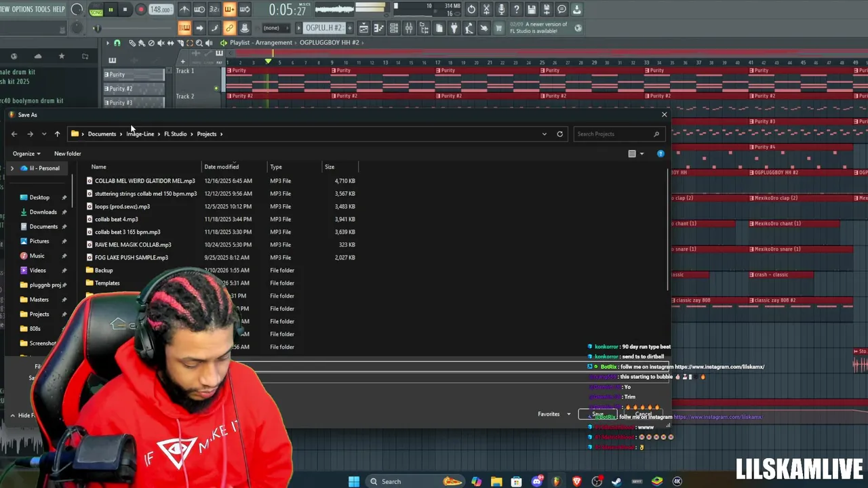Open Downloads in the Save As sidebar
The height and width of the screenshot is (488, 868).
43,212
